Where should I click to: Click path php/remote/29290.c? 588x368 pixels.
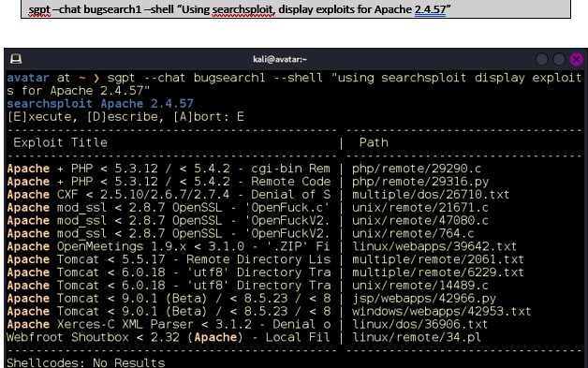pyautogui.click(x=417, y=169)
